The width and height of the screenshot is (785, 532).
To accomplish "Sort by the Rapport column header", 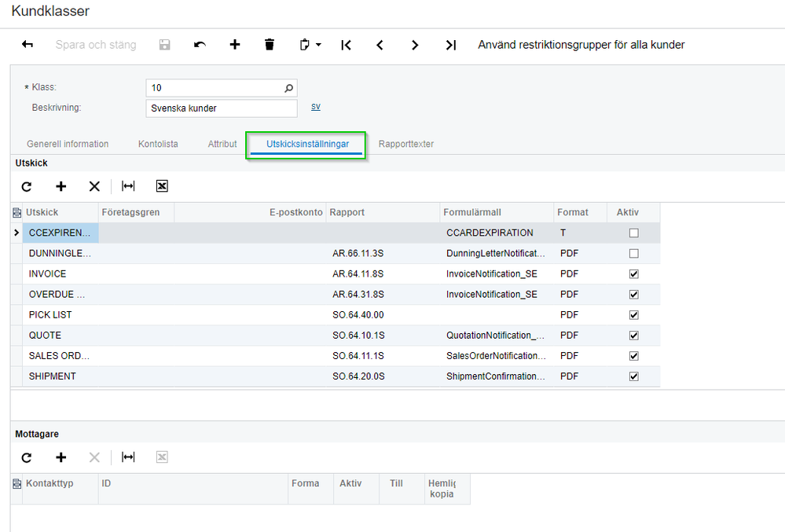I will tap(383, 212).
